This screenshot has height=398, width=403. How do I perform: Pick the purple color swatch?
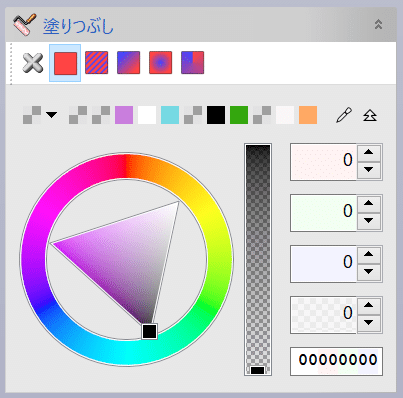point(124,115)
